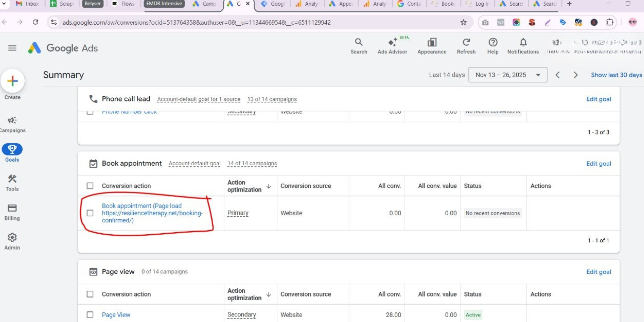Image resolution: width=644 pixels, height=322 pixels.
Task: Open the Nov 13 – 26, 2025 date dropdown
Action: pos(508,75)
